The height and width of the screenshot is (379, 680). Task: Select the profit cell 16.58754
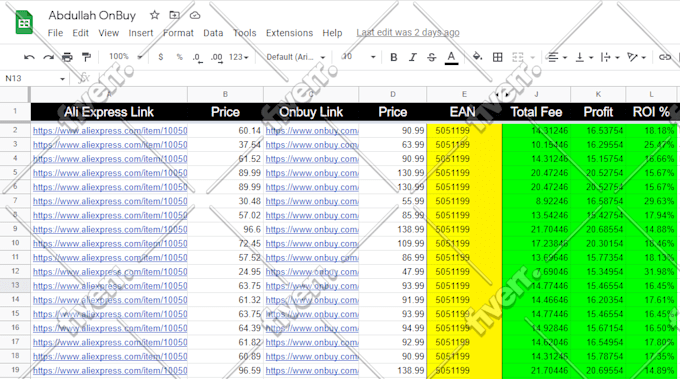[598, 201]
